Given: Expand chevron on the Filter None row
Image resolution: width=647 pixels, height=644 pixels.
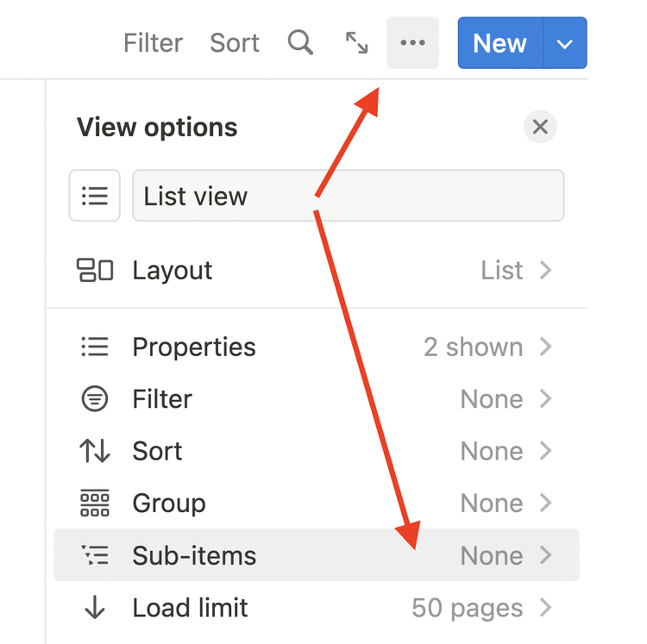Looking at the screenshot, I should pyautogui.click(x=546, y=398).
